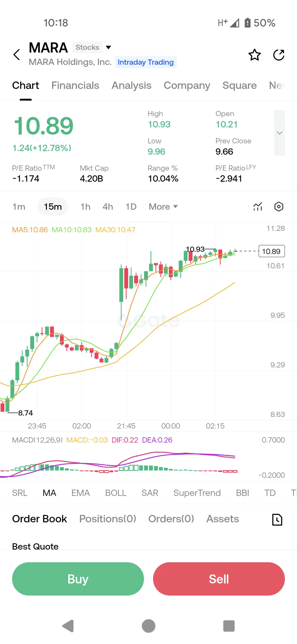
Task: Open the Assets tab
Action: coord(223,519)
